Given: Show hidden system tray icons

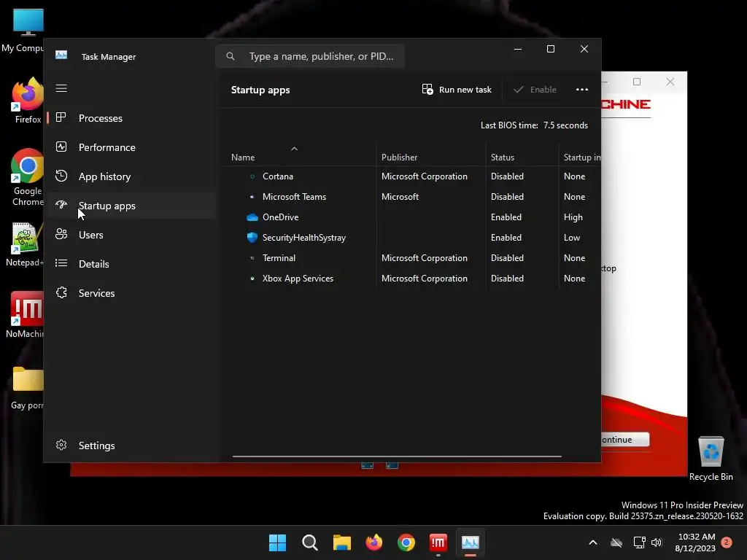Looking at the screenshot, I should point(593,542).
